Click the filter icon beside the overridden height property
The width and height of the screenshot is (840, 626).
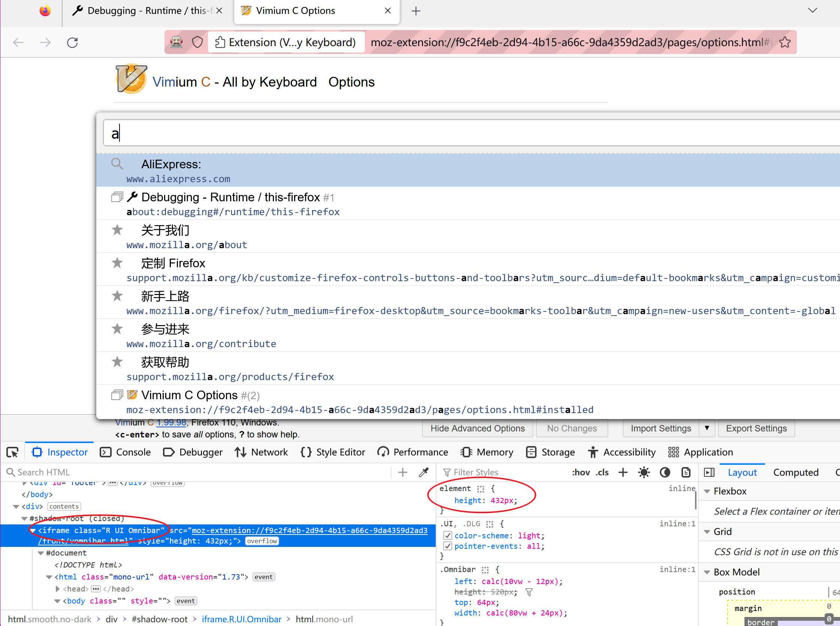[x=529, y=592]
